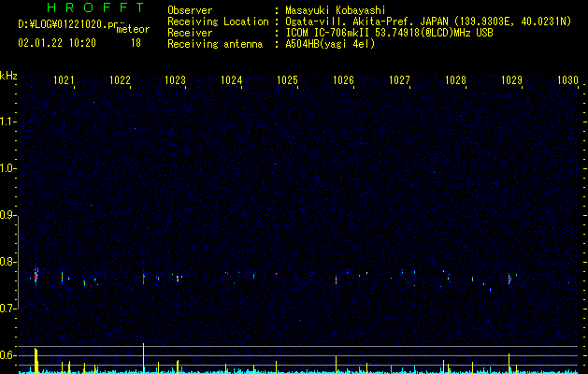Click the grey frequency range bracket on left axis
Screen dimensions: 588x374
(19, 262)
